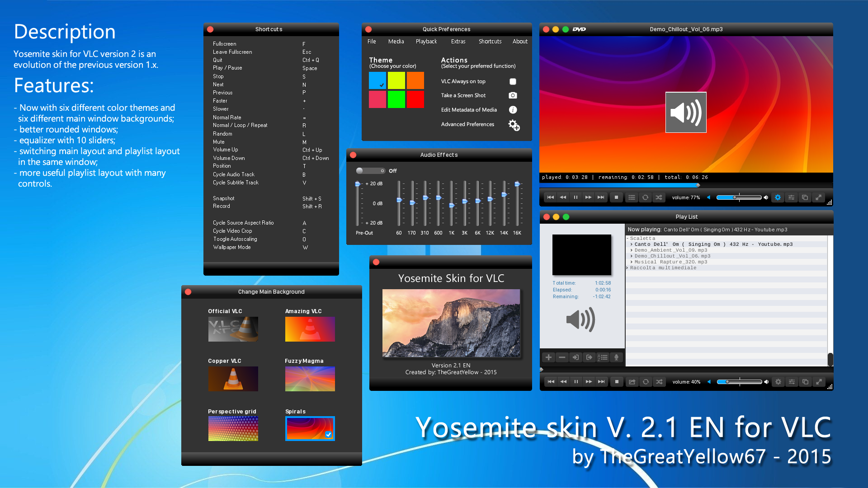Toggle the Audio Effects equalizer On/Off switch
This screenshot has width=868, height=488.
coord(370,171)
